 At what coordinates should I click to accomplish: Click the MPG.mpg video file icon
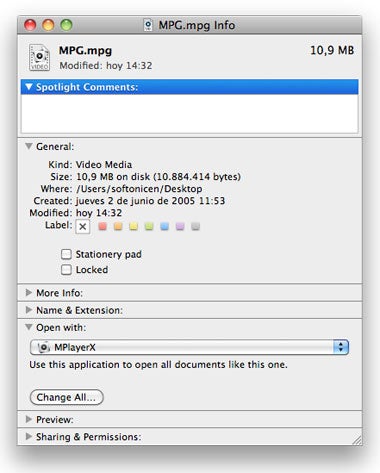pyautogui.click(x=39, y=57)
